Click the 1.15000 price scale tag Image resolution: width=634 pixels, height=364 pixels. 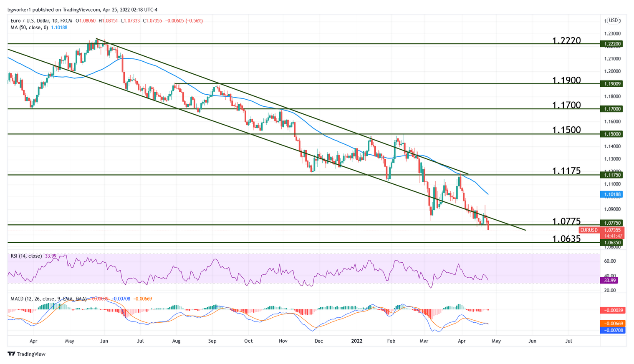(x=612, y=134)
